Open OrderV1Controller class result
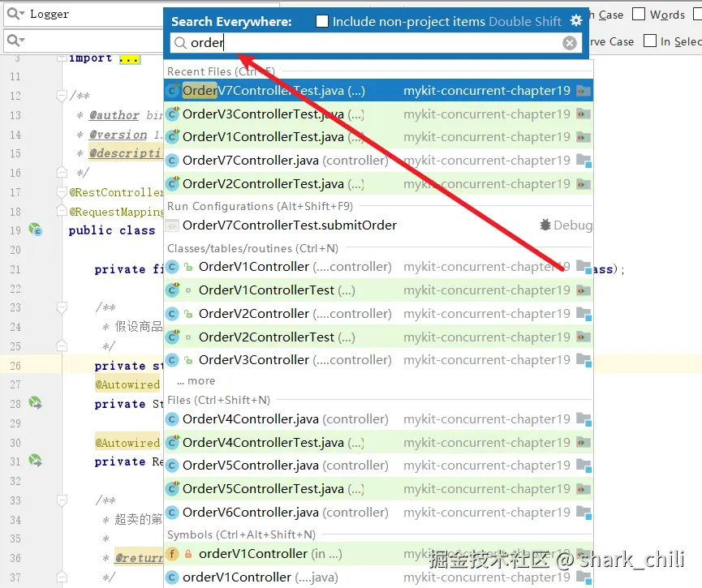This screenshot has height=588, width=702. pyautogui.click(x=378, y=267)
